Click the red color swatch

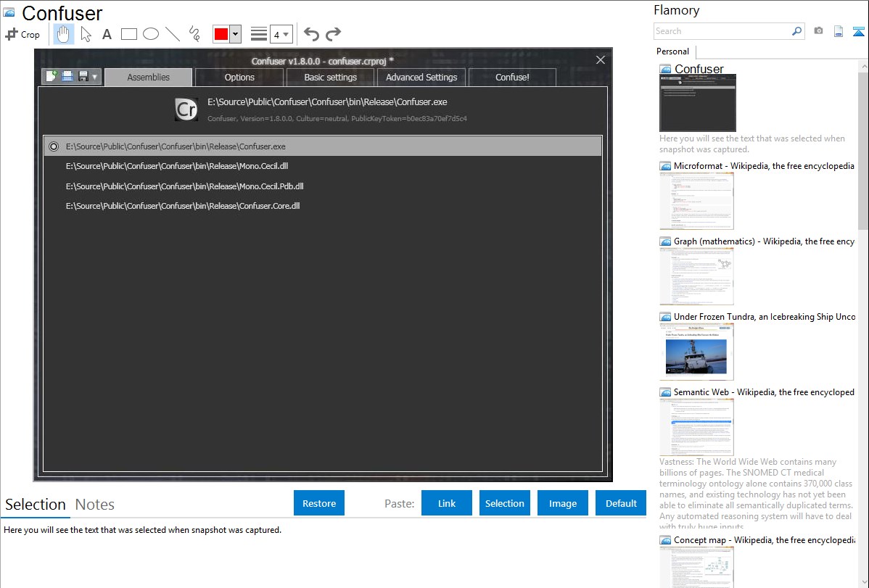click(221, 34)
